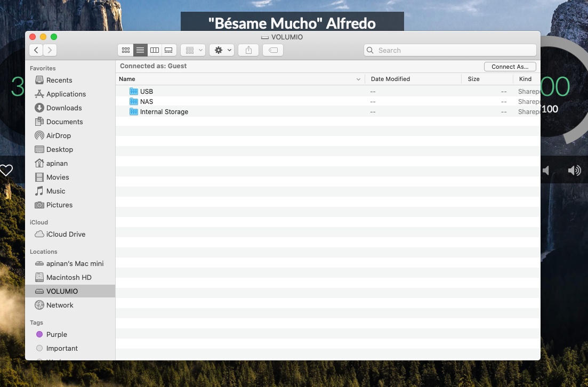Sort by the Name column header
The height and width of the screenshot is (387, 588).
point(240,79)
